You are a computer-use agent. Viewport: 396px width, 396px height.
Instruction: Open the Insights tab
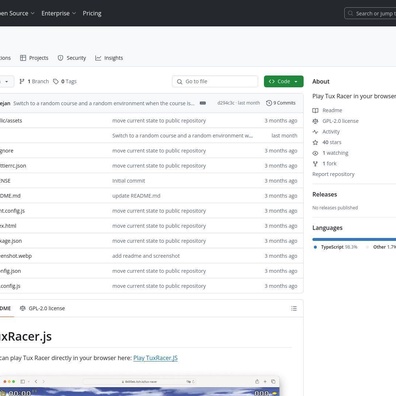pos(109,58)
